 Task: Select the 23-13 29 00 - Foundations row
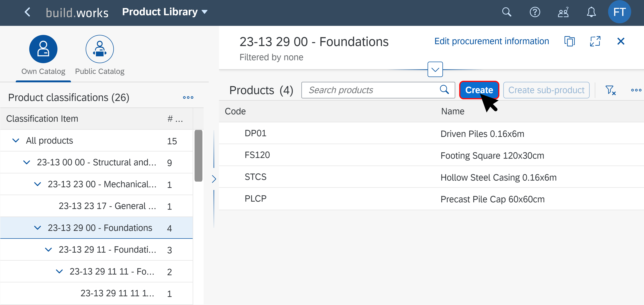point(96,228)
